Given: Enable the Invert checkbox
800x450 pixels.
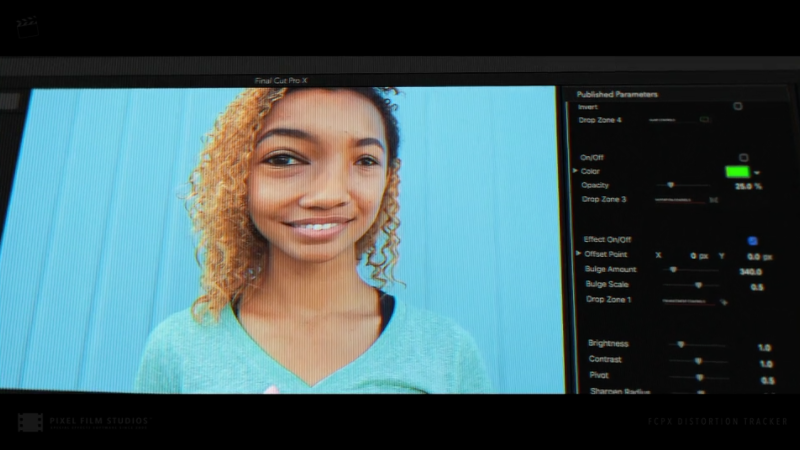Looking at the screenshot, I should point(738,106).
